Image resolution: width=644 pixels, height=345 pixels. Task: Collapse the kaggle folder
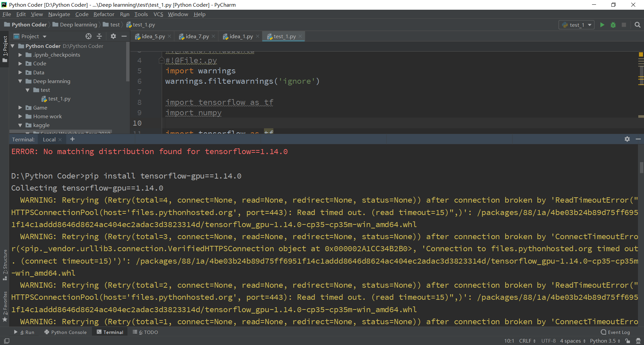(x=20, y=125)
